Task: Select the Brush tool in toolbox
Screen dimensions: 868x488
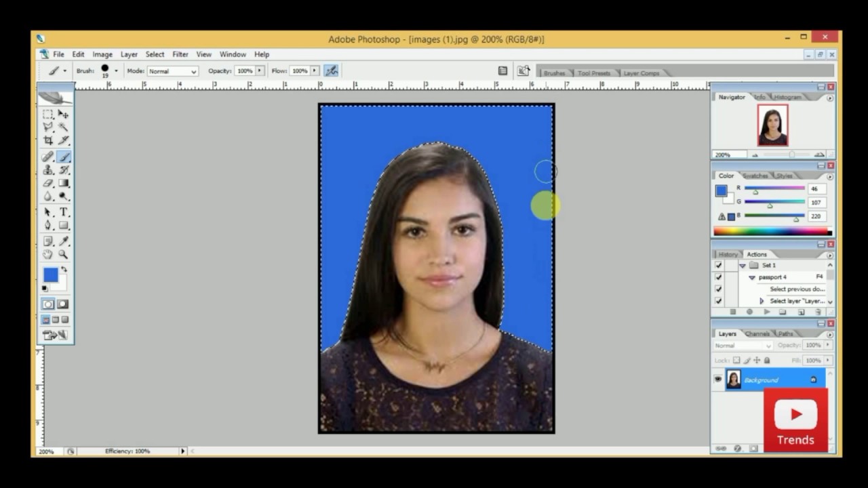Action: (63, 157)
